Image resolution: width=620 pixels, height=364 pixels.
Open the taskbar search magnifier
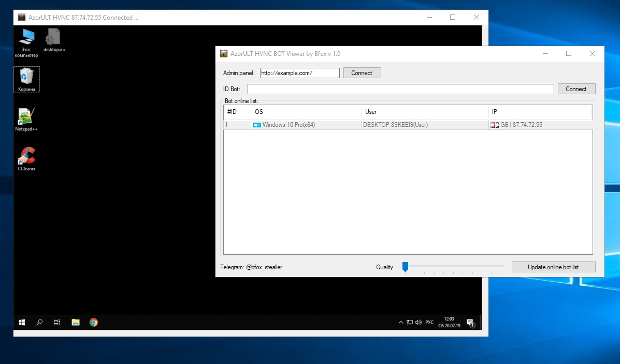(x=39, y=322)
